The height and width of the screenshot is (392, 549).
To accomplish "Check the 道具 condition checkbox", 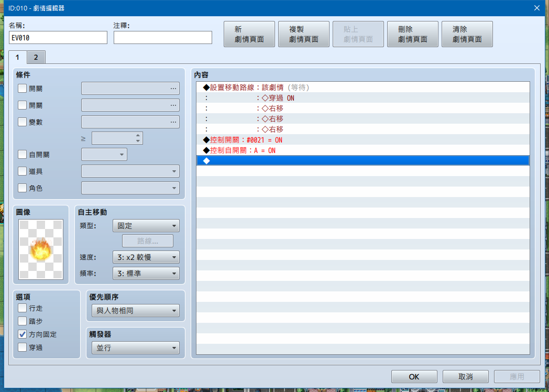I will 22,171.
